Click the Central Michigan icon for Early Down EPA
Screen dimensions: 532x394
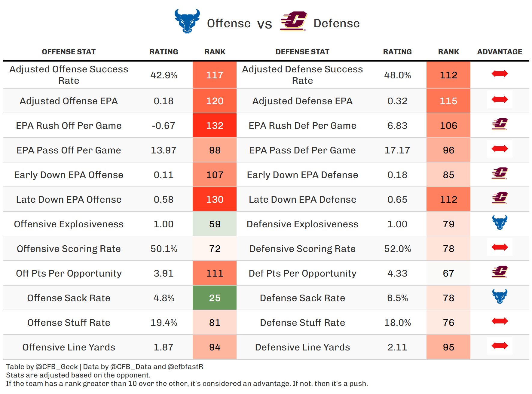tap(500, 173)
